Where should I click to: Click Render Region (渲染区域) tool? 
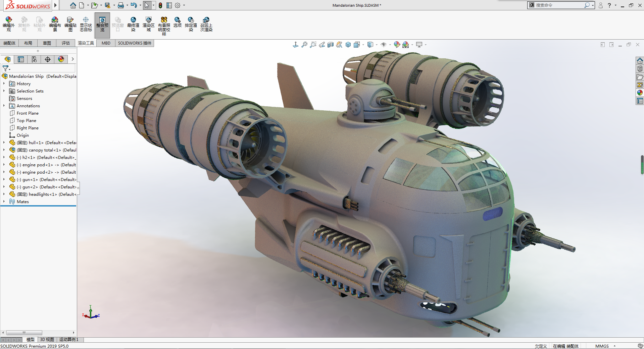tap(149, 24)
